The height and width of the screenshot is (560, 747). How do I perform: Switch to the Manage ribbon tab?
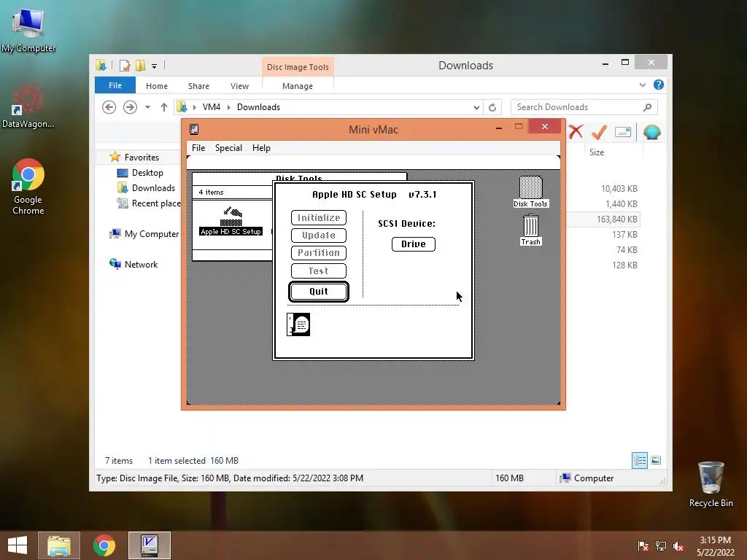pyautogui.click(x=298, y=86)
